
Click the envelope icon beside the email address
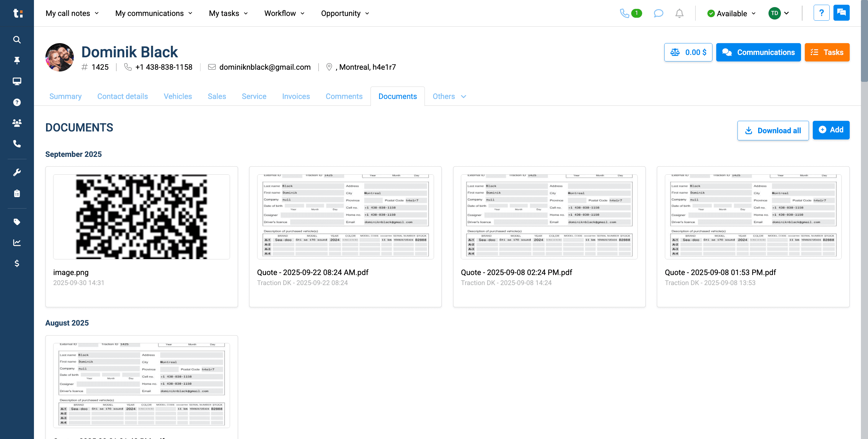[x=212, y=67]
